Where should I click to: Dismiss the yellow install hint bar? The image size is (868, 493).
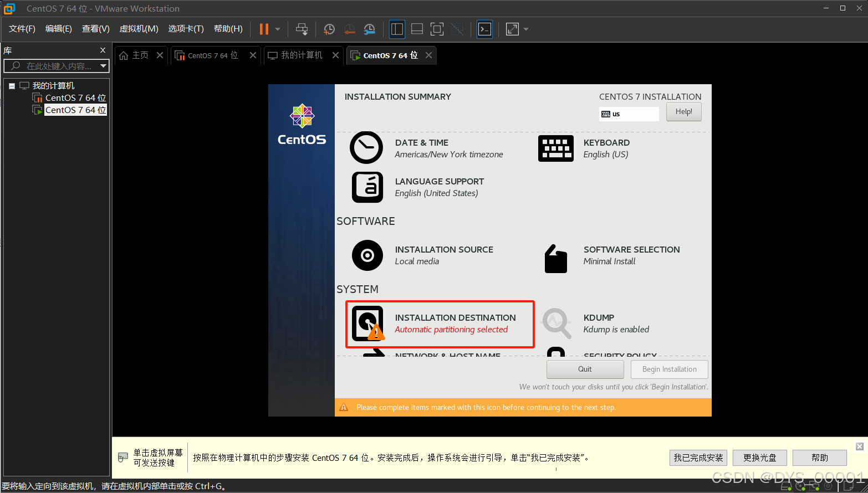coord(860,446)
